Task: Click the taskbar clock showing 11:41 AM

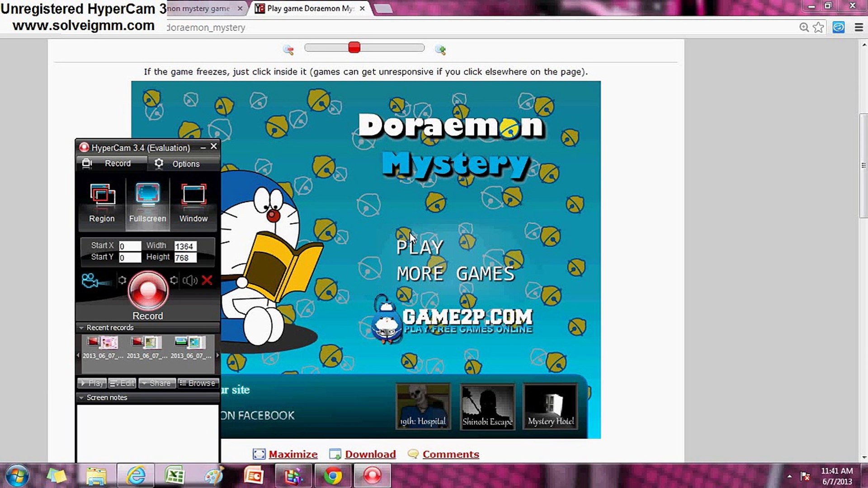Action: 837,476
